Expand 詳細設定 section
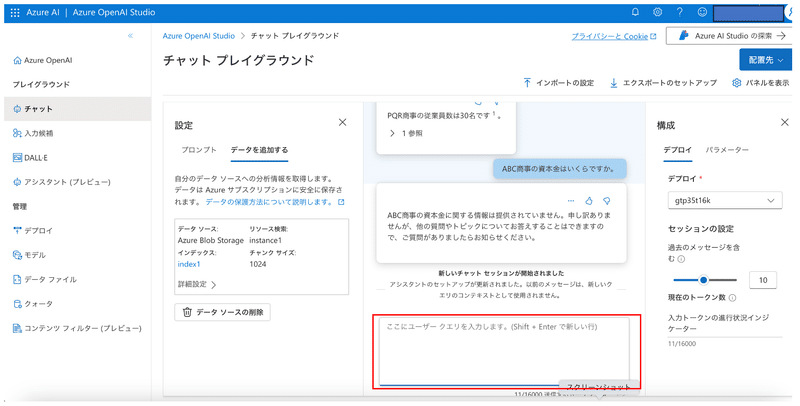 (197, 284)
